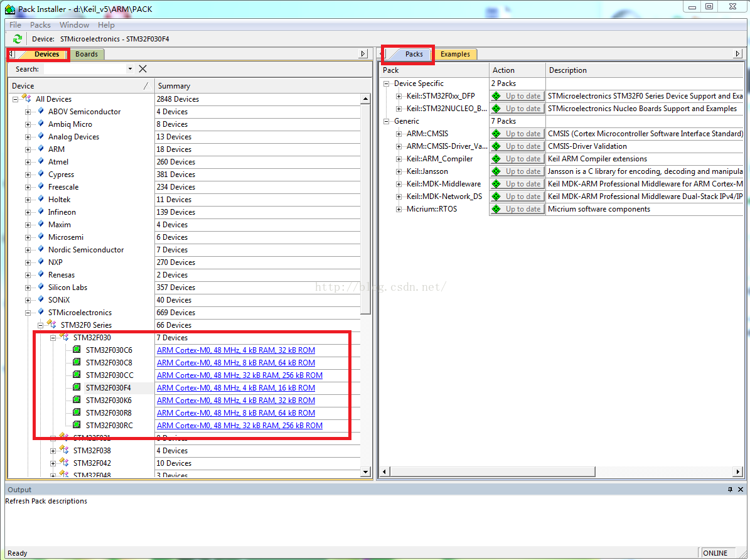Click the Packs pane horizontal scrollbar thumb
This screenshot has height=560, width=750.
[x=493, y=472]
